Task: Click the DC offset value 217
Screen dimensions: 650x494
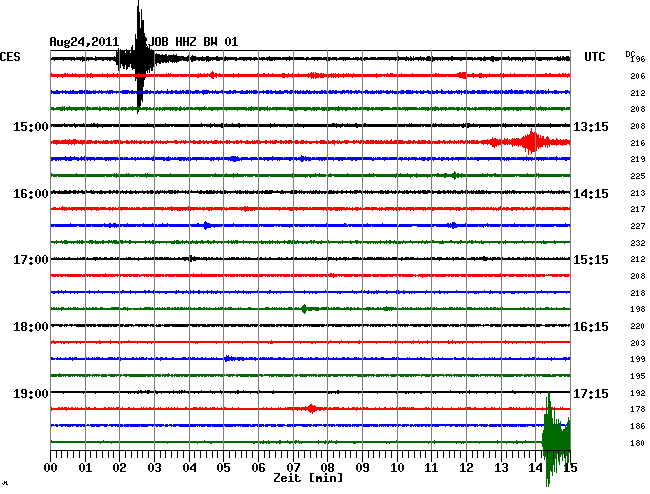Action: click(x=638, y=209)
